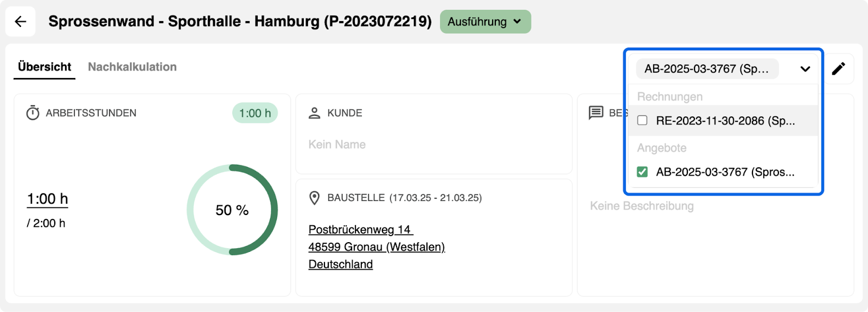This screenshot has width=868, height=312.
Task: Click the underlined 1:00 h hours link
Action: [x=48, y=199]
